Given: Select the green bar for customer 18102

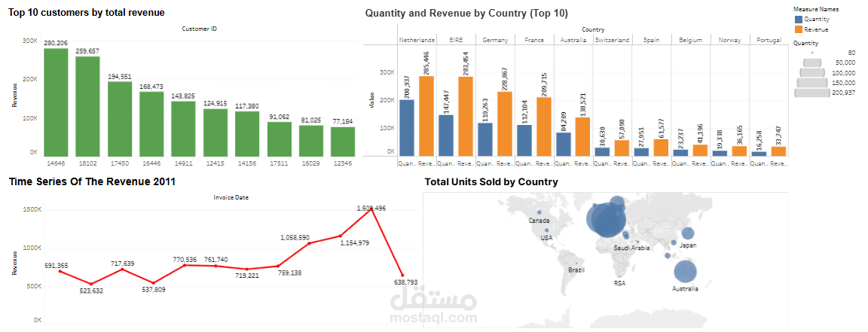Looking at the screenshot, I should pyautogui.click(x=87, y=106).
